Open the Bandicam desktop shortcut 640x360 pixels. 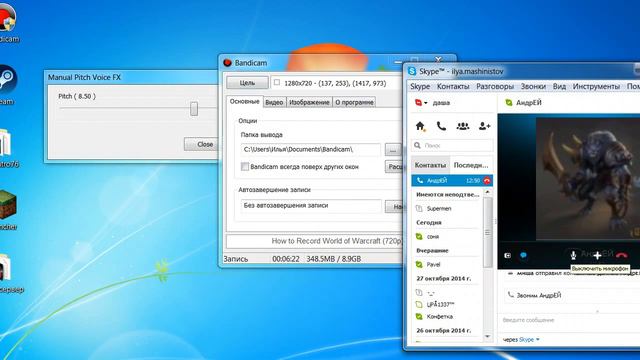7,18
